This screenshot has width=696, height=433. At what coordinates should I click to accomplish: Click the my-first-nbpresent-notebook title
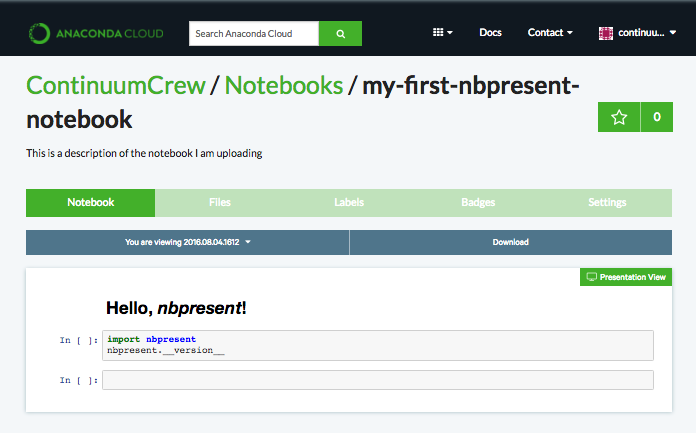303,102
